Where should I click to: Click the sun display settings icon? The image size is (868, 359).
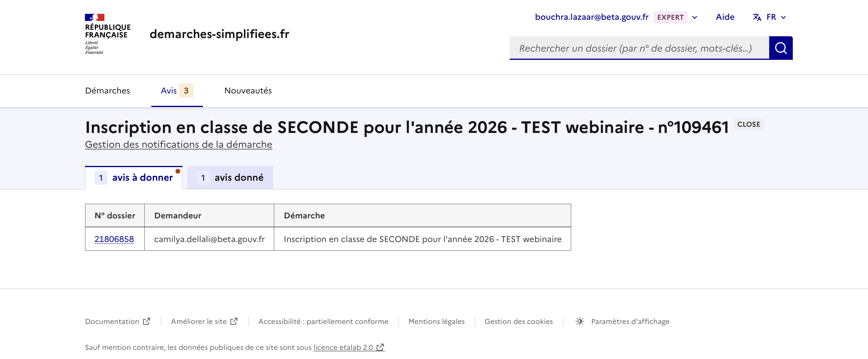(580, 321)
